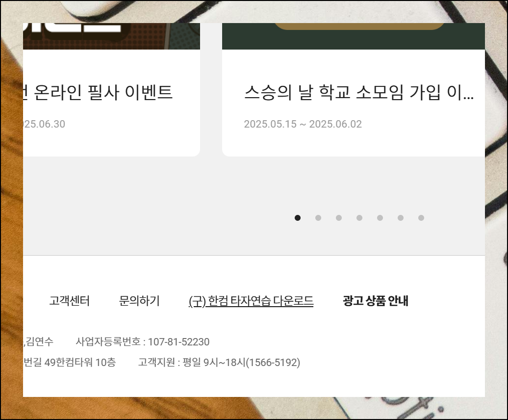Open the 고객센터 footer link
Image resolution: width=508 pixels, height=420 pixels.
69,301
